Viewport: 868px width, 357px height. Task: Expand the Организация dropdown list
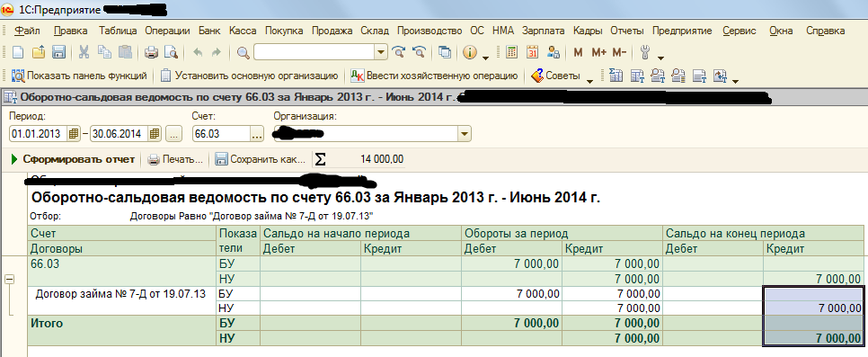coord(464,134)
